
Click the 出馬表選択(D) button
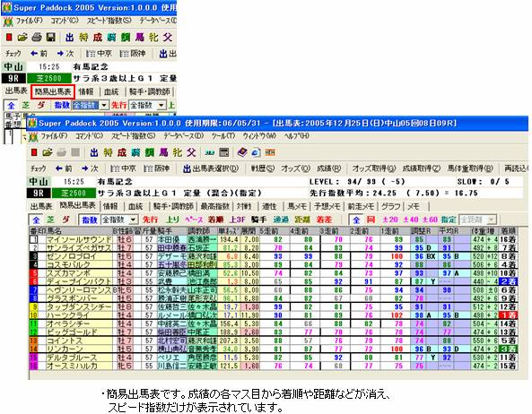pos(210,168)
